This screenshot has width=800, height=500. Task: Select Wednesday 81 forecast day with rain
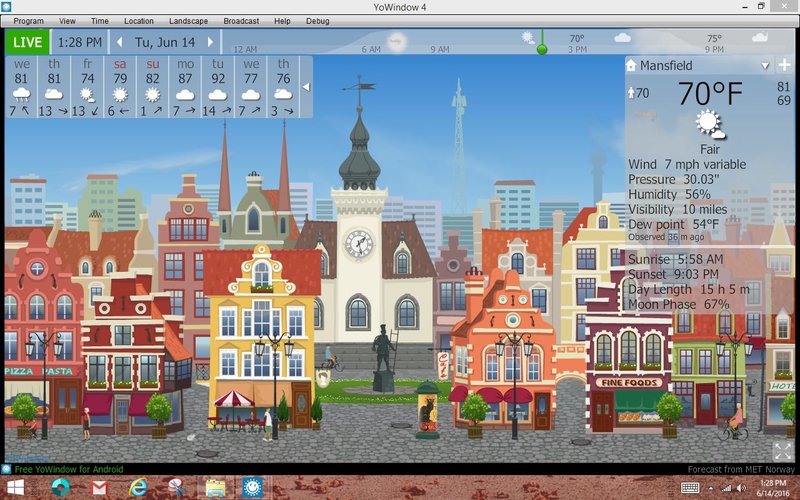tap(21, 87)
